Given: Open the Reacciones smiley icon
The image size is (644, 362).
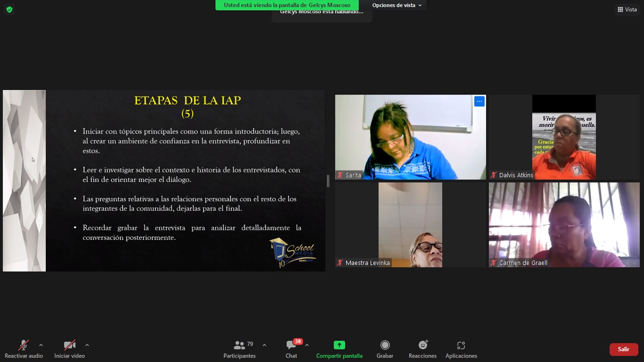Looking at the screenshot, I should 423,345.
